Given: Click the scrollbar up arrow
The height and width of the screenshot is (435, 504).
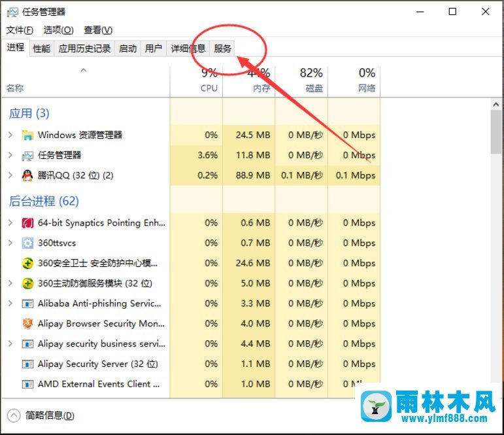Looking at the screenshot, I should click(x=496, y=105).
